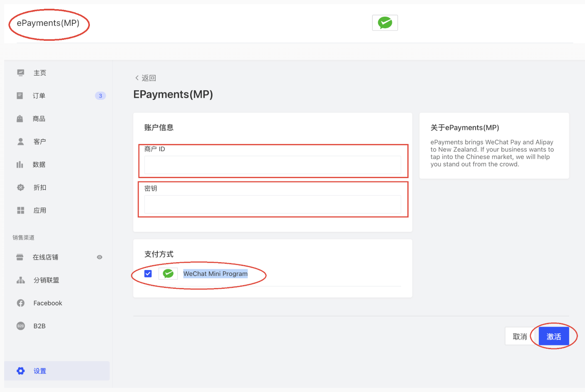Click the 销售渠道 section label
The width and height of the screenshot is (585, 392).
pos(23,238)
